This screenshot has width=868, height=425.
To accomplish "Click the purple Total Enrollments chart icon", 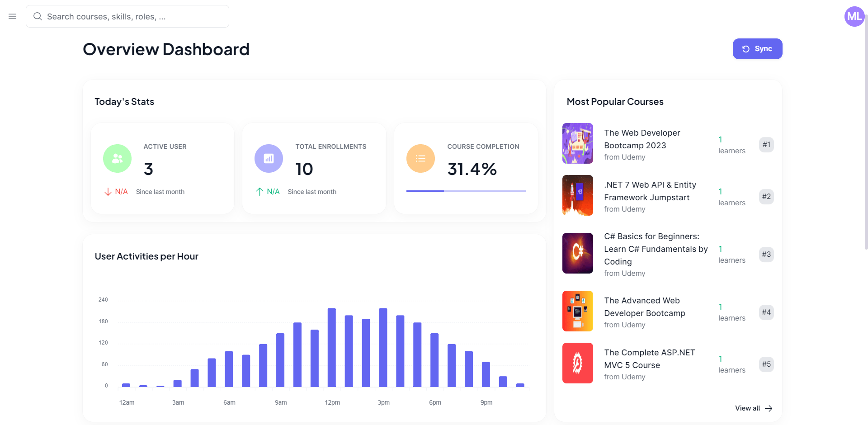I will pyautogui.click(x=269, y=158).
